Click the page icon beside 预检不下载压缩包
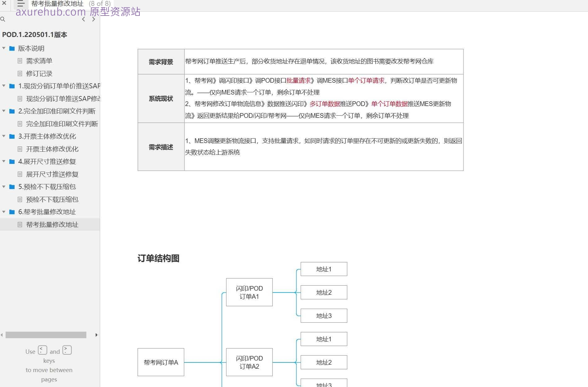This screenshot has width=588, height=387. click(20, 199)
